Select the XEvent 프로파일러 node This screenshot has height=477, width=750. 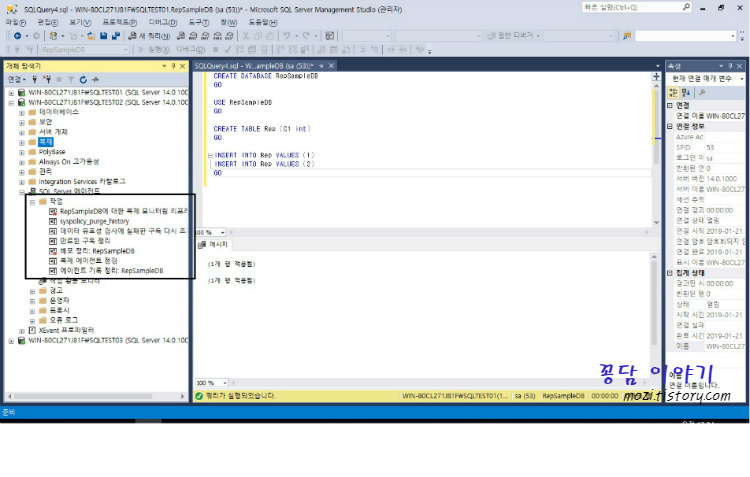pos(66,331)
